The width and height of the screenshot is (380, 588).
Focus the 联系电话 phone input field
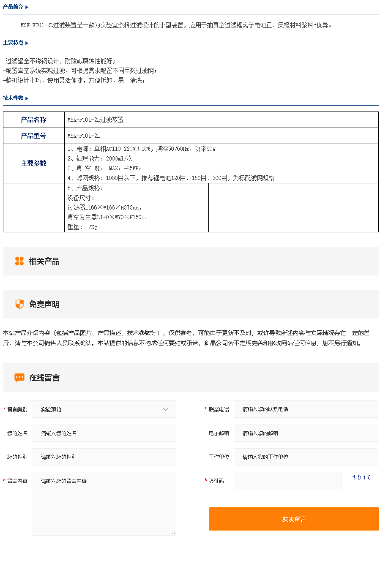pos(306,409)
